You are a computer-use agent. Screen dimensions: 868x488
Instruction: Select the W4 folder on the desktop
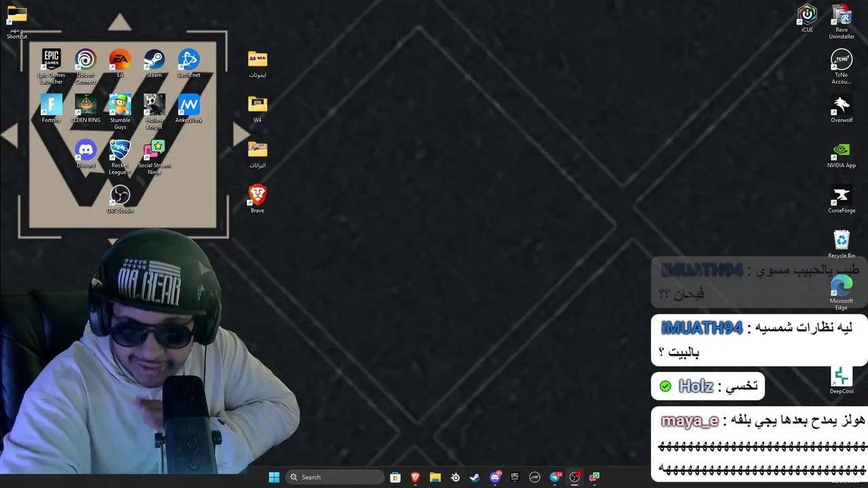pos(258,108)
